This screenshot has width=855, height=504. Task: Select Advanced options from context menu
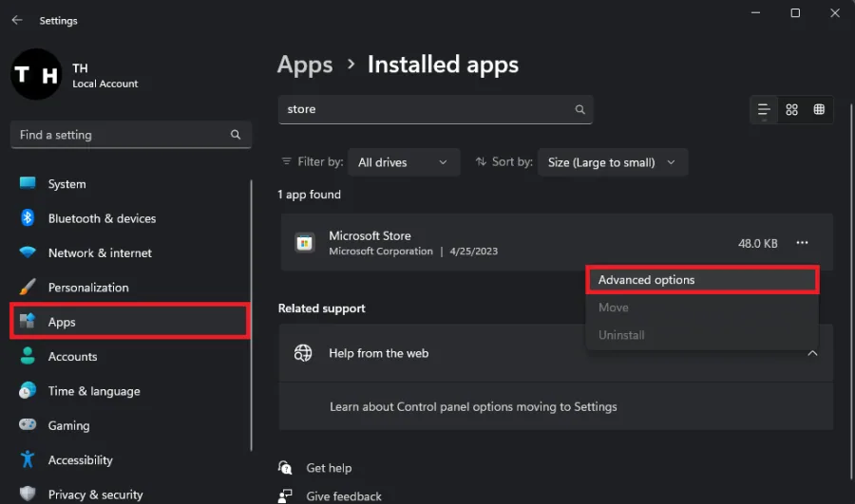[702, 279]
